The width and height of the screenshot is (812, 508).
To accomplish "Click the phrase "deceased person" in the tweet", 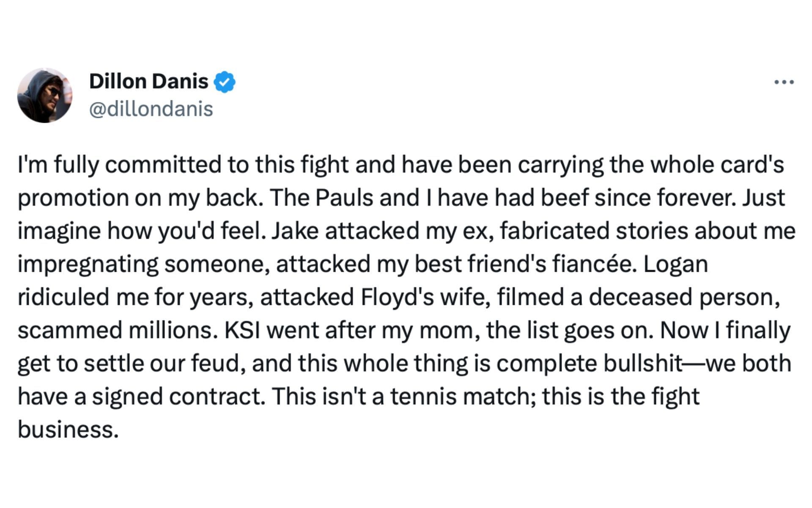I will pyautogui.click(x=684, y=297).
